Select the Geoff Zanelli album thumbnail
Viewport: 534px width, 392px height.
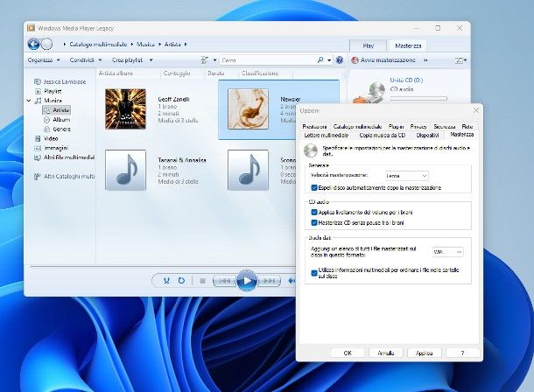(x=125, y=108)
